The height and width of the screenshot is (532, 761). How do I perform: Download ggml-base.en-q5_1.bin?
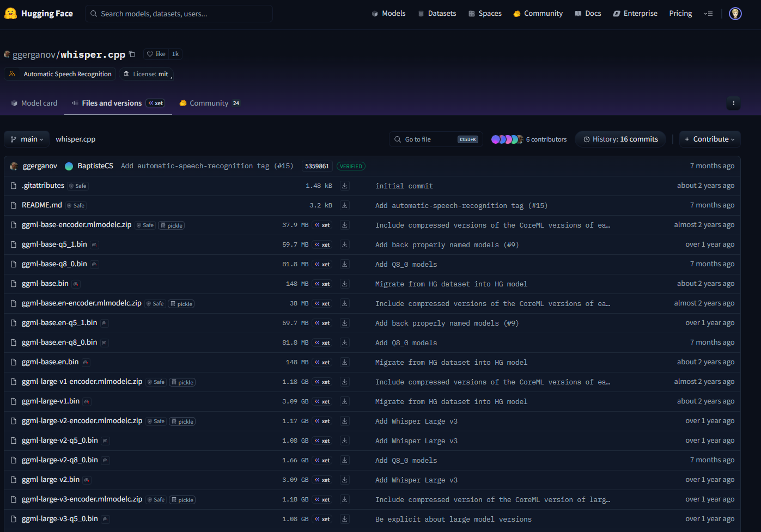click(345, 323)
